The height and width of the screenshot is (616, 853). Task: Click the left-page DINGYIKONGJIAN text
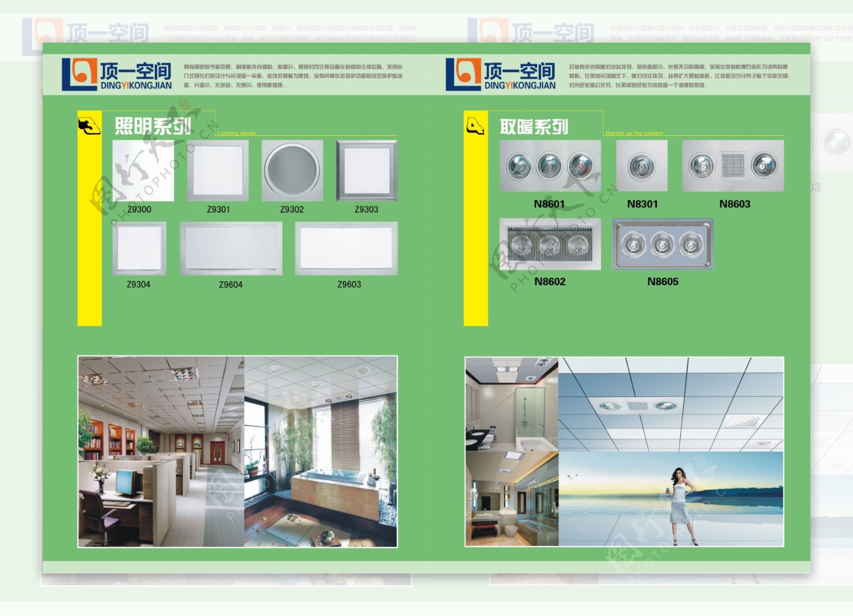(136, 85)
